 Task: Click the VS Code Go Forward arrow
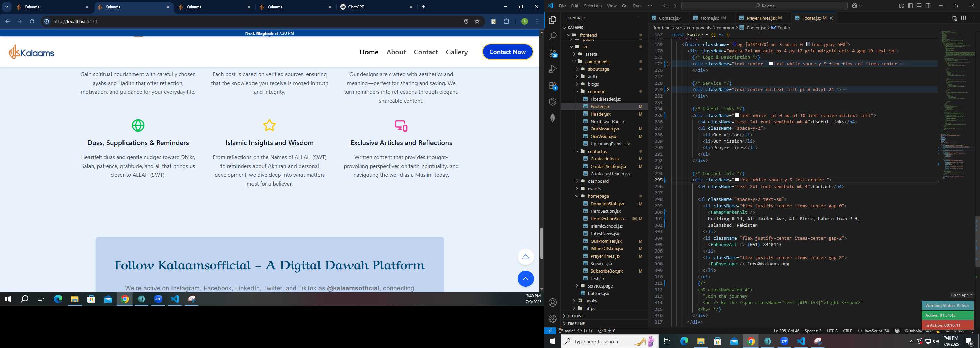674,6
